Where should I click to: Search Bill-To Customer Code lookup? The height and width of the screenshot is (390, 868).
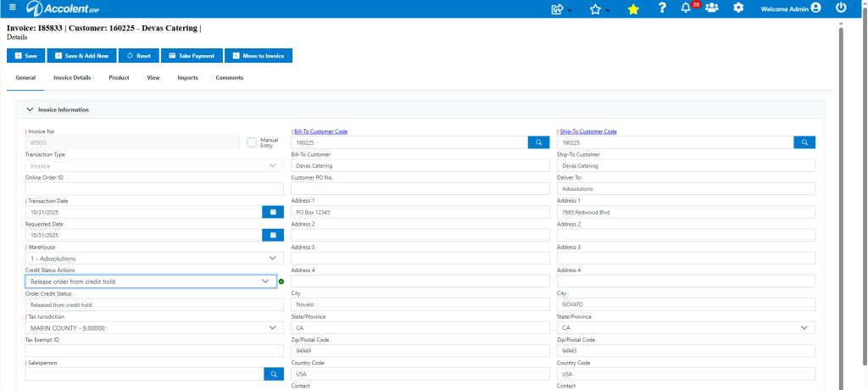[x=538, y=142]
